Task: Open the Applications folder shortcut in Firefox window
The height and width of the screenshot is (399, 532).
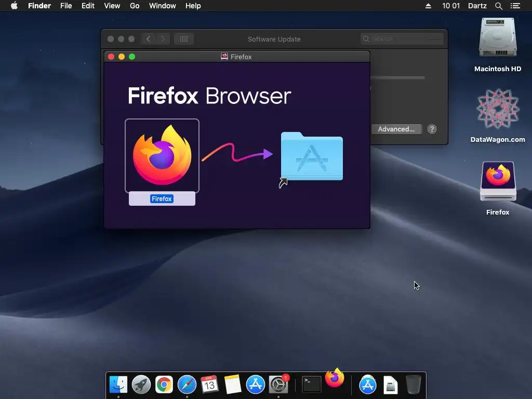Action: pyautogui.click(x=312, y=157)
